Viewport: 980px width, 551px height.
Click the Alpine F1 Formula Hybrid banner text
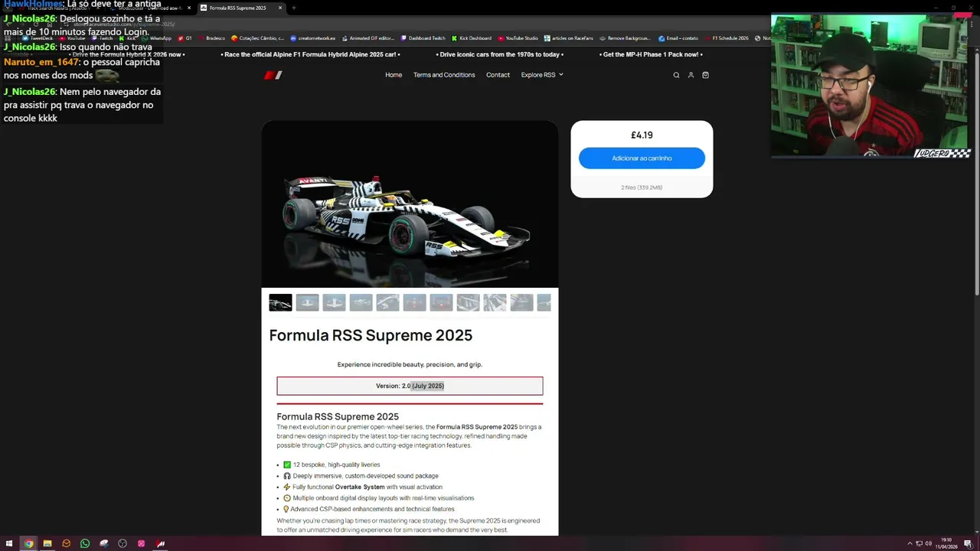tap(311, 54)
